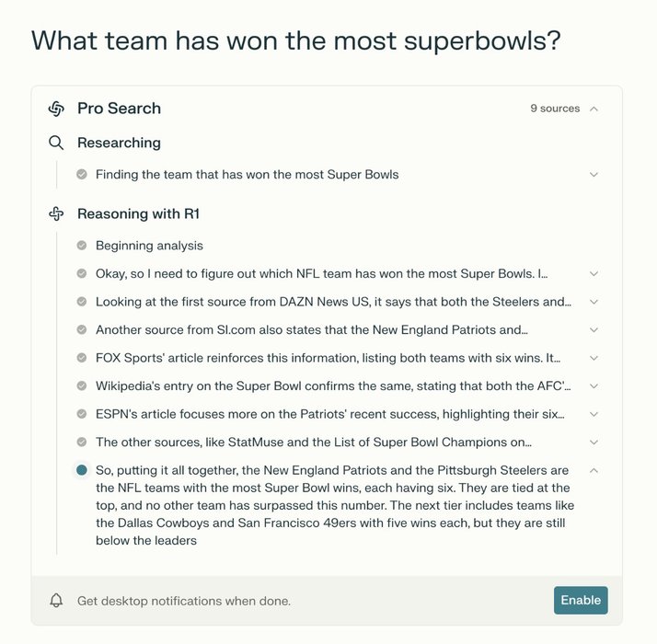657x644 pixels.
Task: Collapse the Pro Search sources panel
Action: (x=594, y=109)
